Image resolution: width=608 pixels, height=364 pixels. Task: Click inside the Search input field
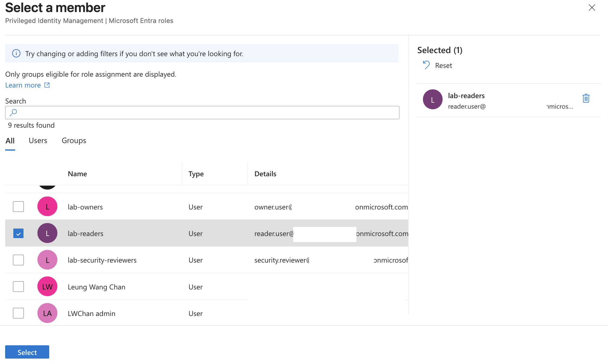202,113
